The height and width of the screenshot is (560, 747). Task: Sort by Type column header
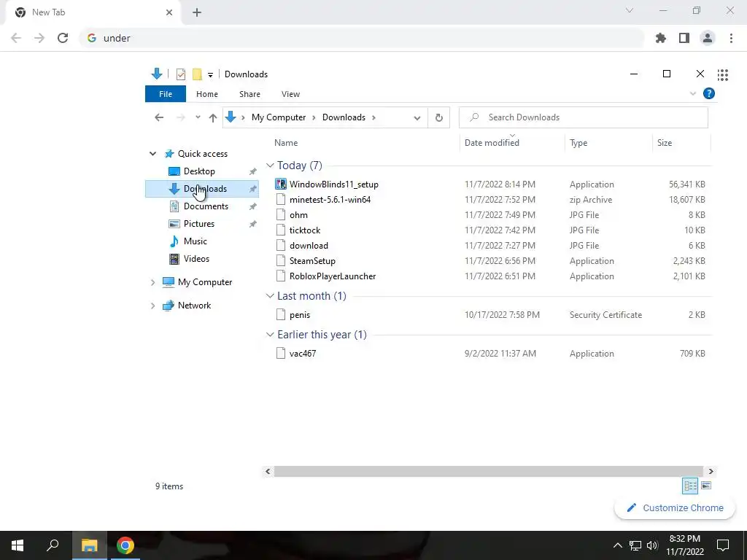[578, 142]
